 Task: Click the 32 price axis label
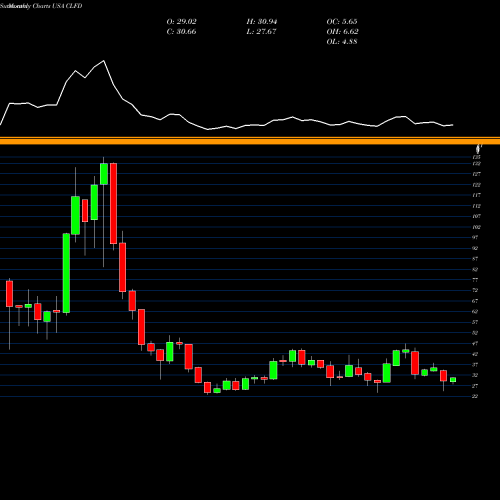click(475, 375)
